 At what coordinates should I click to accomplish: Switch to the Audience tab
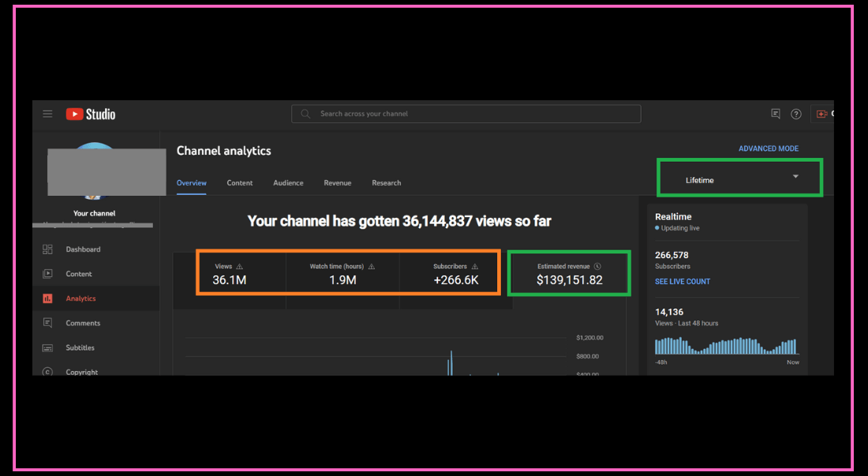(x=288, y=183)
